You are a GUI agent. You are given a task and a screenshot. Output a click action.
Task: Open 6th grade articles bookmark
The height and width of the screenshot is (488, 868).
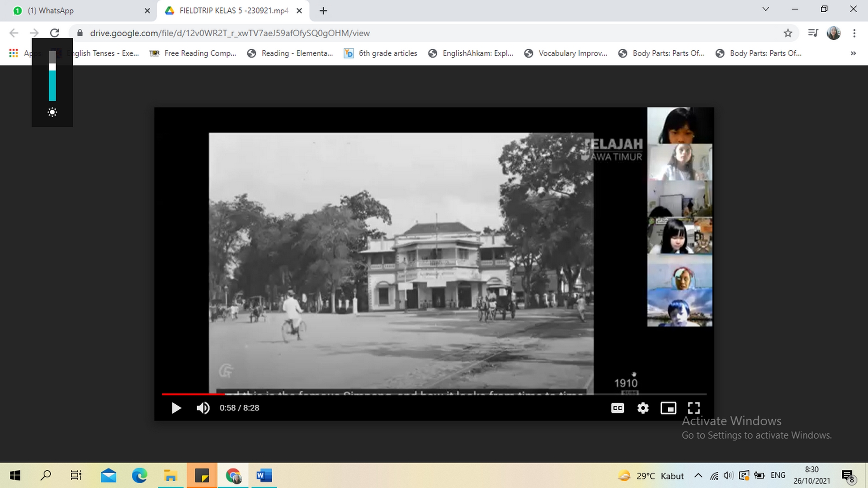click(x=381, y=53)
